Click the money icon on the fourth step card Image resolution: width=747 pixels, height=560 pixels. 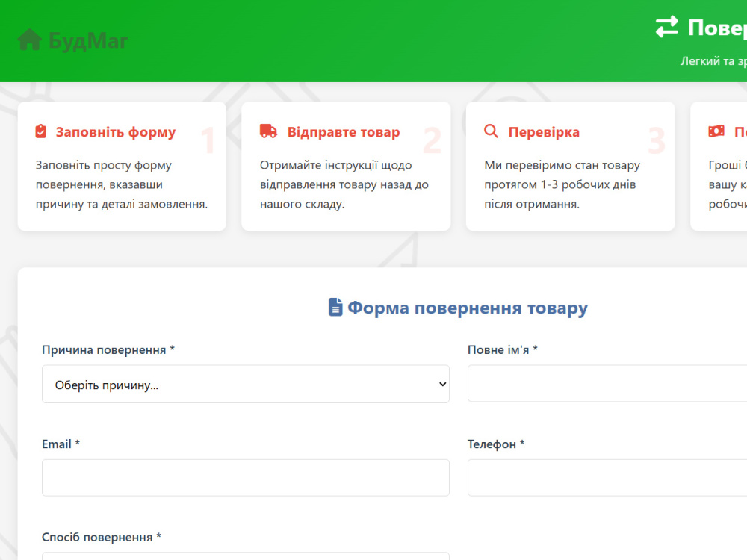pos(716,131)
